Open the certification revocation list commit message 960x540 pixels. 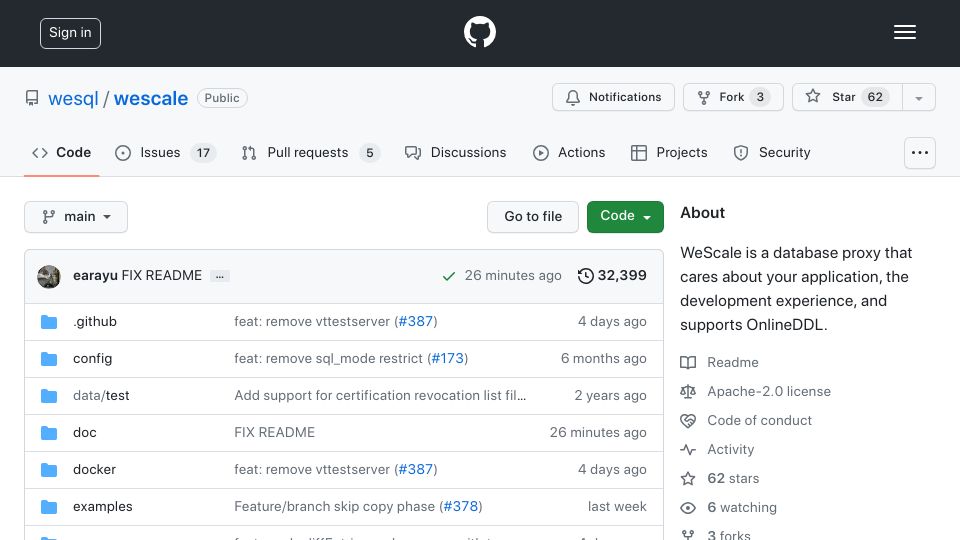point(380,396)
